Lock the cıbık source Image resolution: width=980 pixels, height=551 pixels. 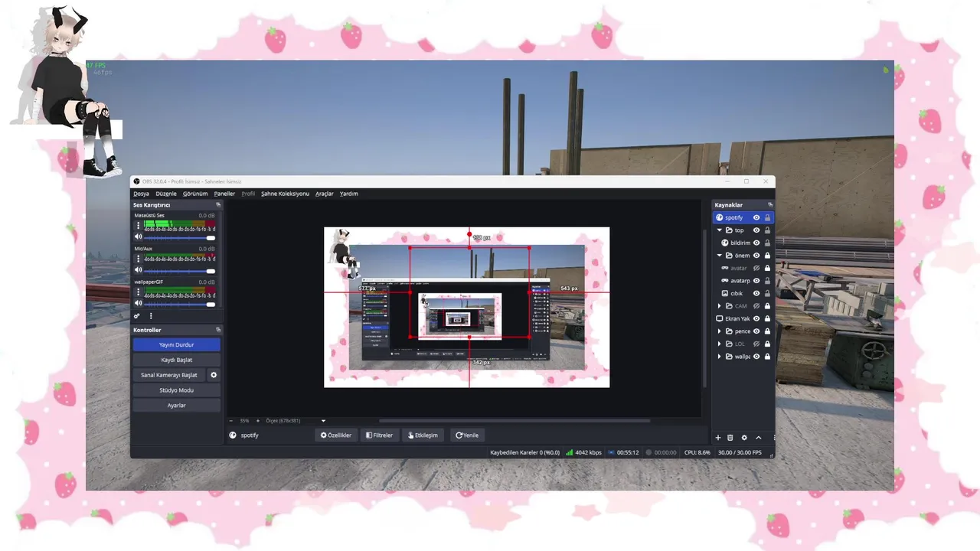pyautogui.click(x=767, y=293)
